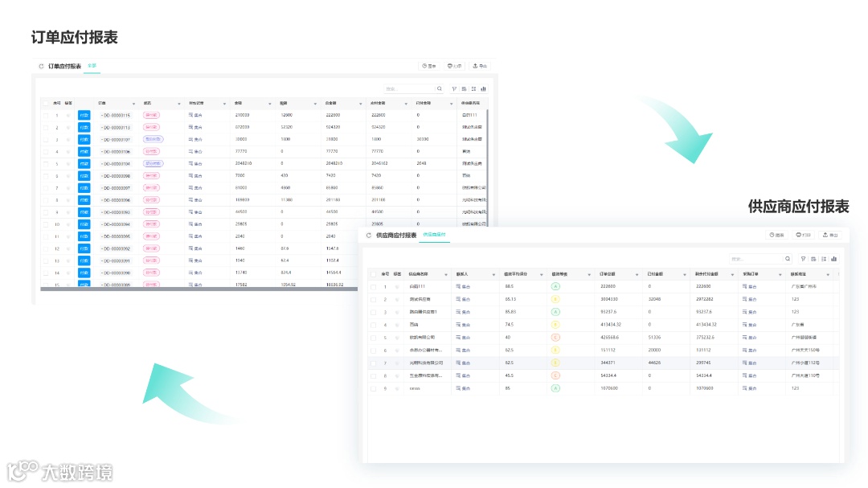This screenshot has width=868, height=488.
Task: Click tag flag icon for supplier 白昭111
Action: tap(397, 286)
